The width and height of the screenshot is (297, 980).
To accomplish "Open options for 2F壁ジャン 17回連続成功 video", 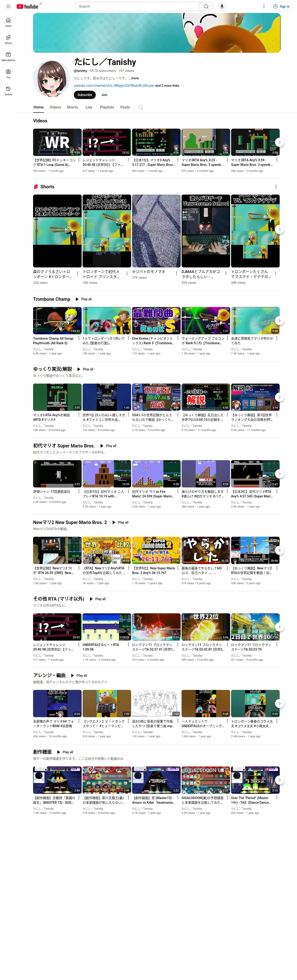I will click(79, 491).
